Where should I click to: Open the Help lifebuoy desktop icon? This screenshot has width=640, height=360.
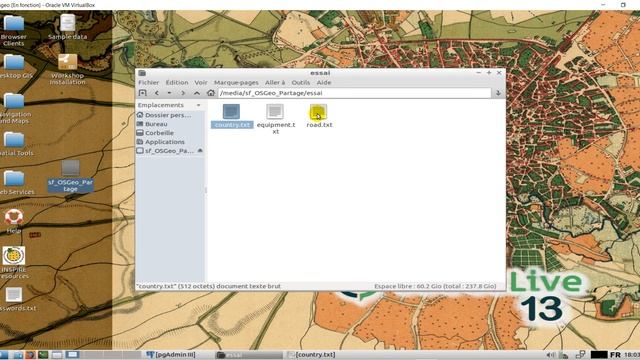(14, 222)
